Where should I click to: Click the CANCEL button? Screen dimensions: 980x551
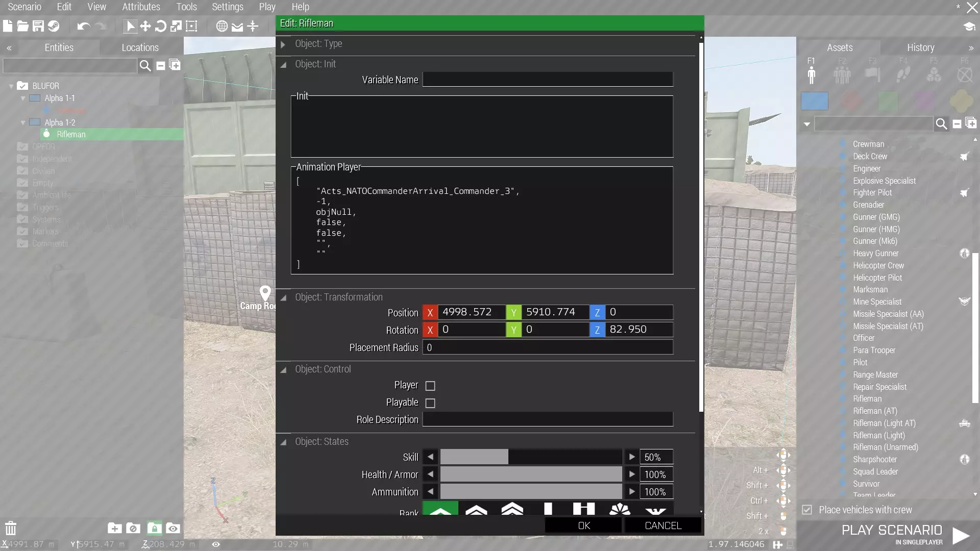coord(663,525)
